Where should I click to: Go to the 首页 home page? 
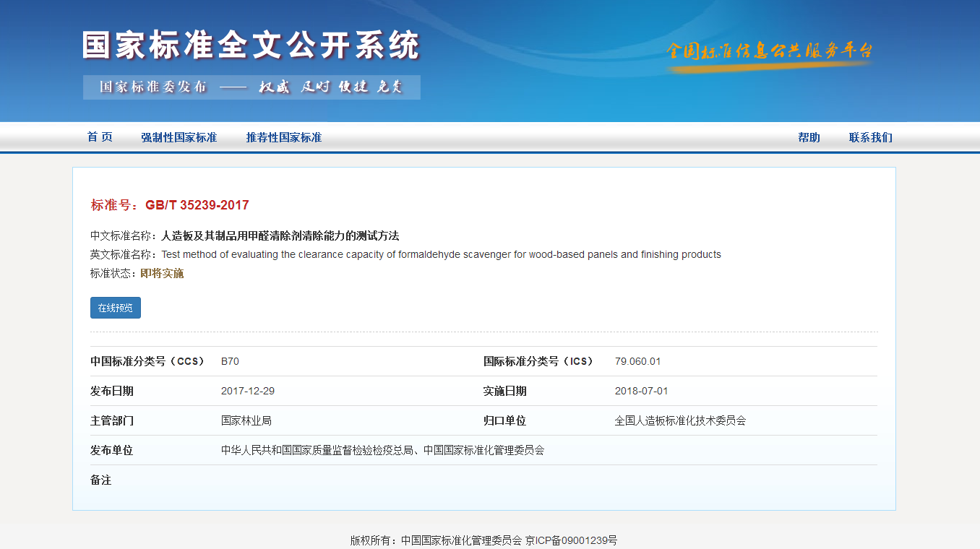pos(100,137)
